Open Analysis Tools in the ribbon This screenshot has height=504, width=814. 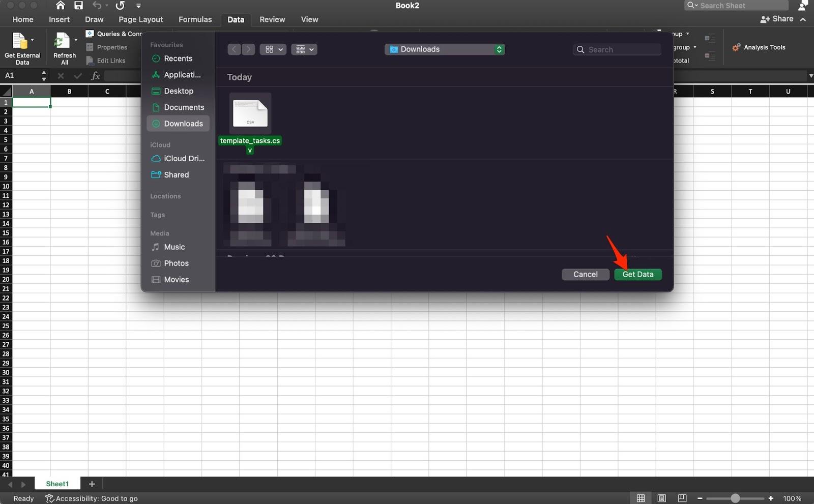click(x=759, y=47)
